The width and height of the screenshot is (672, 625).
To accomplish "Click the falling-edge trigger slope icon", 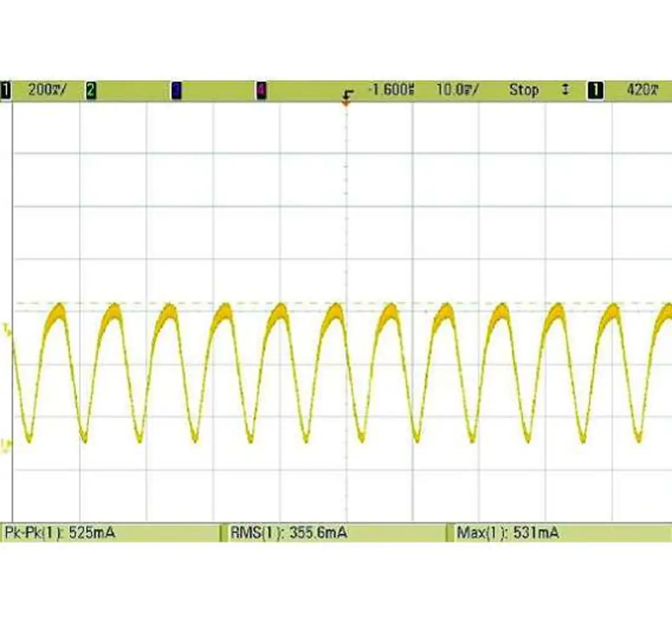I will (347, 95).
